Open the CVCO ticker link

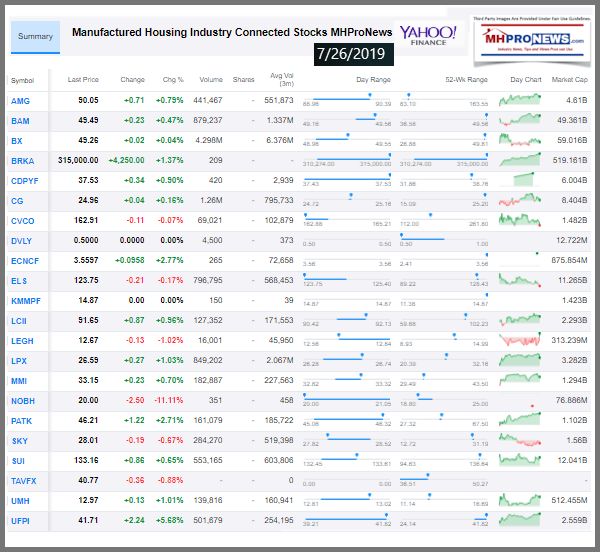23,221
